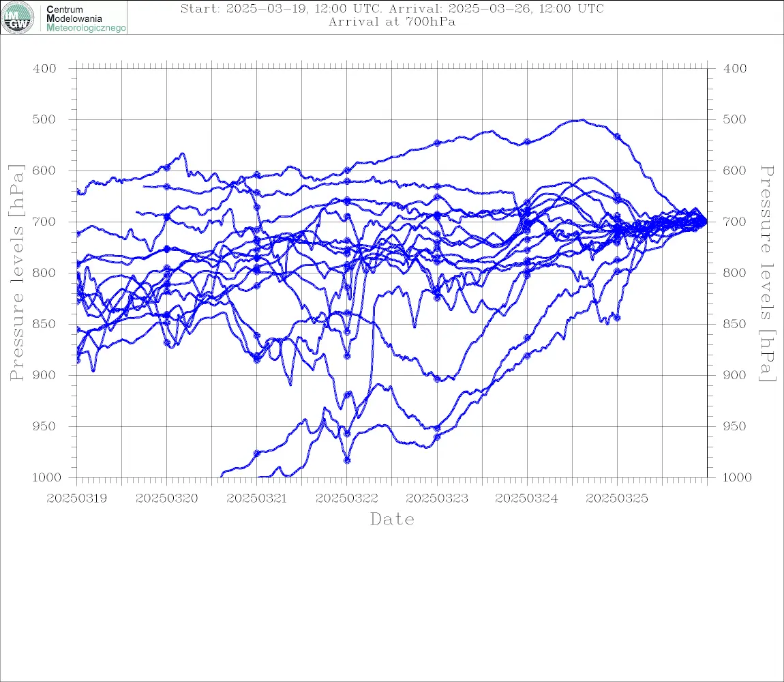Click the date label 20250324
Viewport: 784px width, 682px height.
pos(526,499)
